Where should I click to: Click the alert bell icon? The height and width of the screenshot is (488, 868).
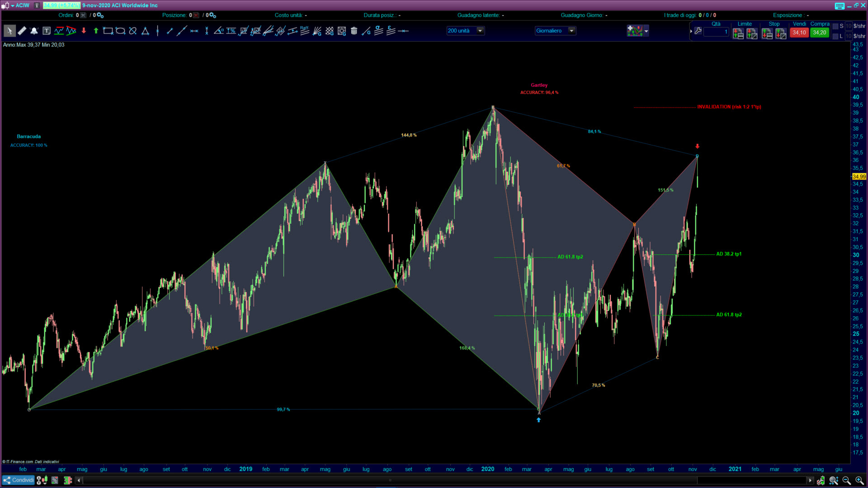(x=34, y=31)
